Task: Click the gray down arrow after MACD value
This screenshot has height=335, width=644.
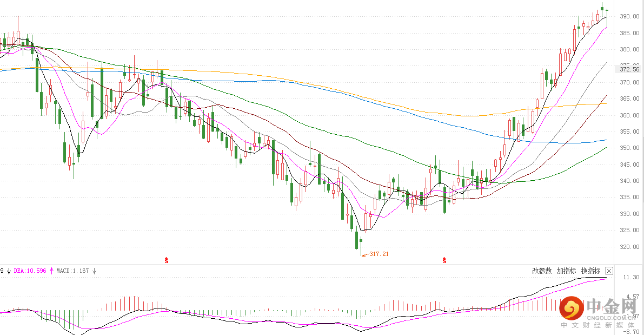Action: 94,271
